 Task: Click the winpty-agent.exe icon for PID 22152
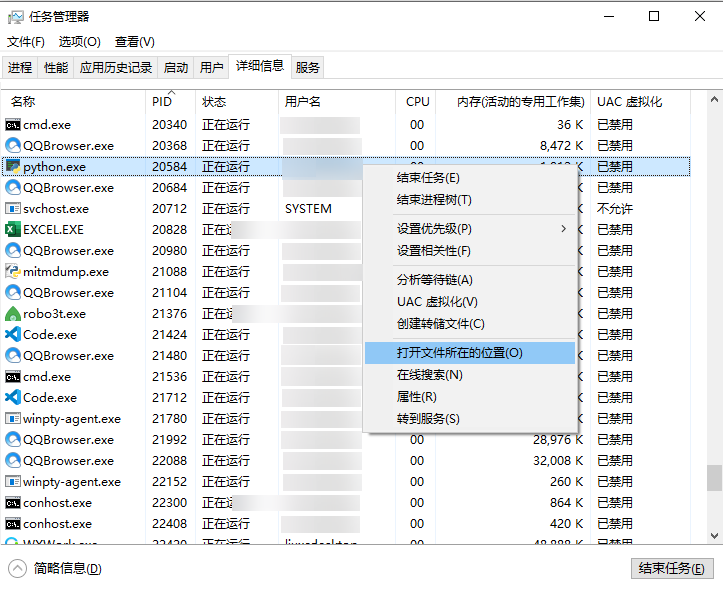(13, 481)
